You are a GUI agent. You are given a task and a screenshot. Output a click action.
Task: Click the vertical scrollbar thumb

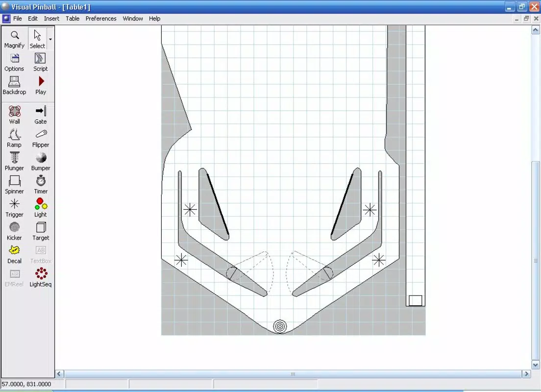[x=536, y=261]
